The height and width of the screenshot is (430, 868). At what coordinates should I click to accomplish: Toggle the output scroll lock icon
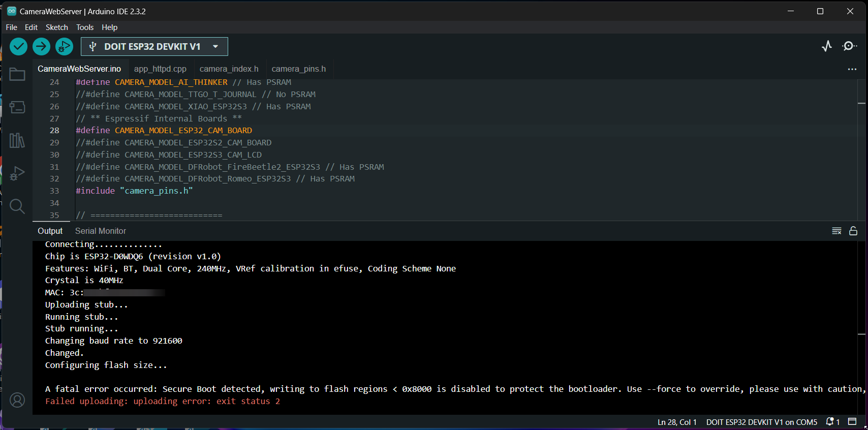coord(853,231)
